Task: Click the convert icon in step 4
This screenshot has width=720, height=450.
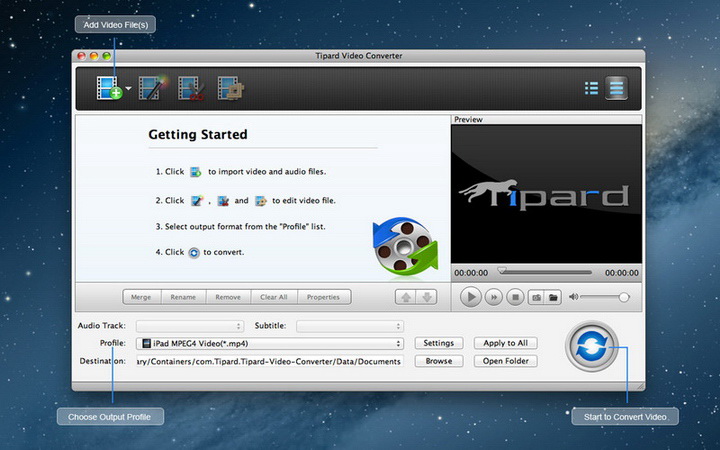Action: tap(194, 253)
